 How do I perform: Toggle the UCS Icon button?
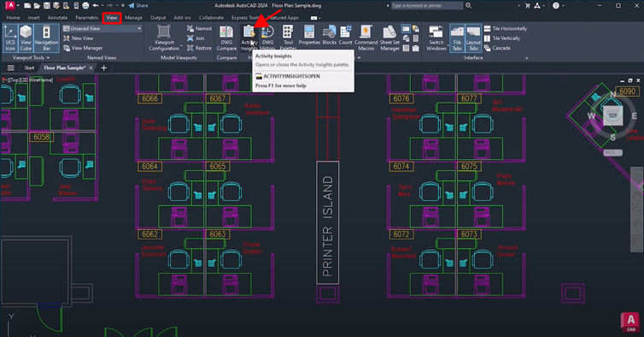click(x=10, y=38)
